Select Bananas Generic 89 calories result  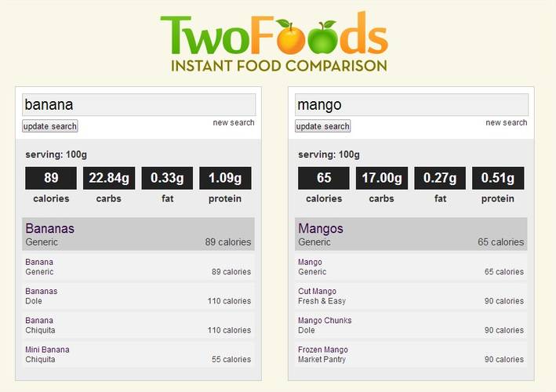click(138, 234)
